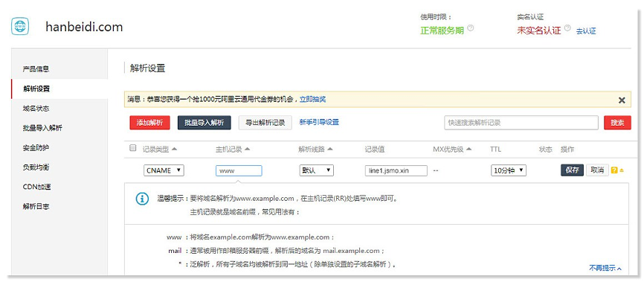Open 负载均衡 in the sidebar

point(36,167)
